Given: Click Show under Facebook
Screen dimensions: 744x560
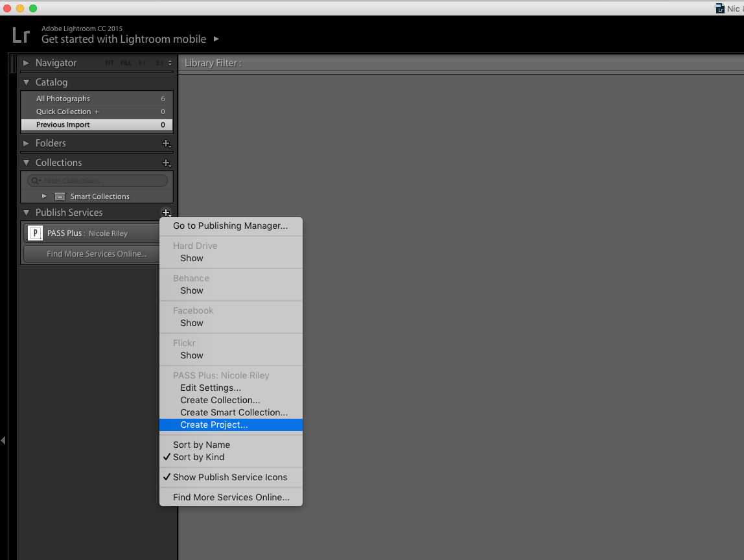Looking at the screenshot, I should tap(231, 323).
